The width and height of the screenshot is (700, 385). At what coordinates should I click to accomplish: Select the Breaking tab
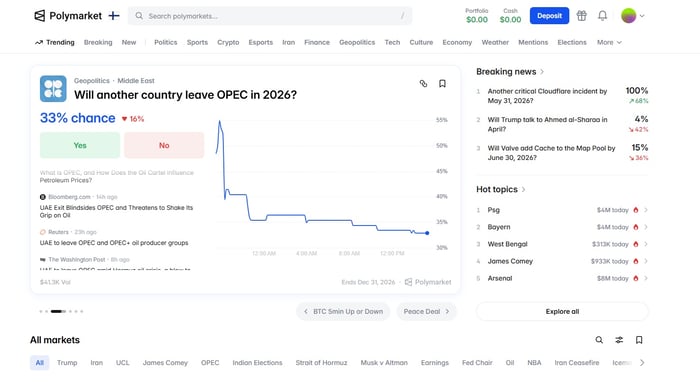(x=98, y=42)
